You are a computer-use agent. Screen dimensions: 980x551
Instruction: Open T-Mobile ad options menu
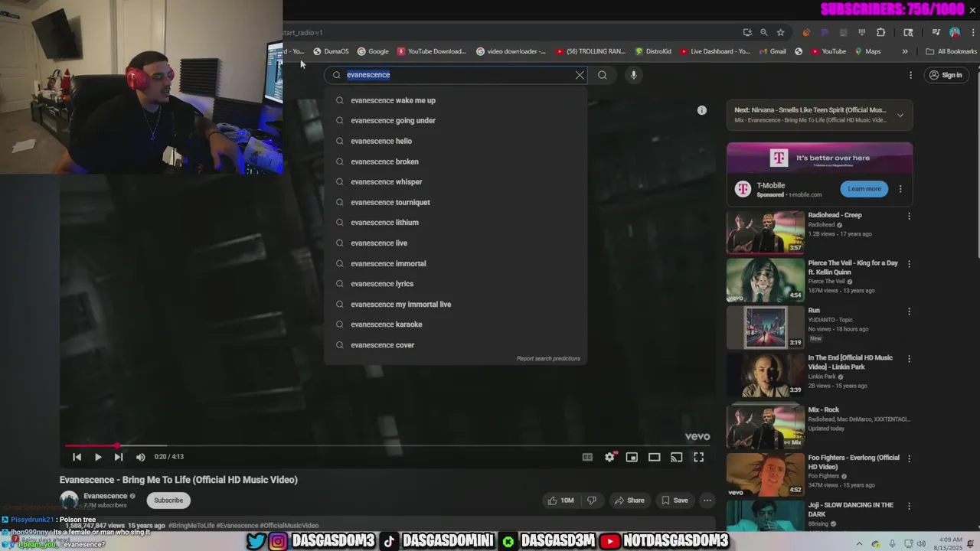click(x=900, y=189)
